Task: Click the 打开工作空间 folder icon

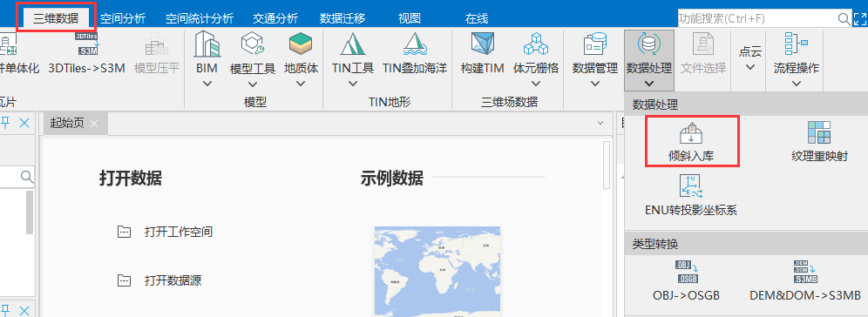Action: pos(124,232)
